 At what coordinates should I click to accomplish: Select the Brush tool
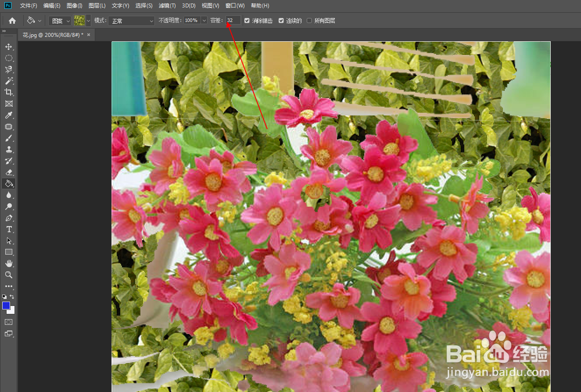[9, 138]
